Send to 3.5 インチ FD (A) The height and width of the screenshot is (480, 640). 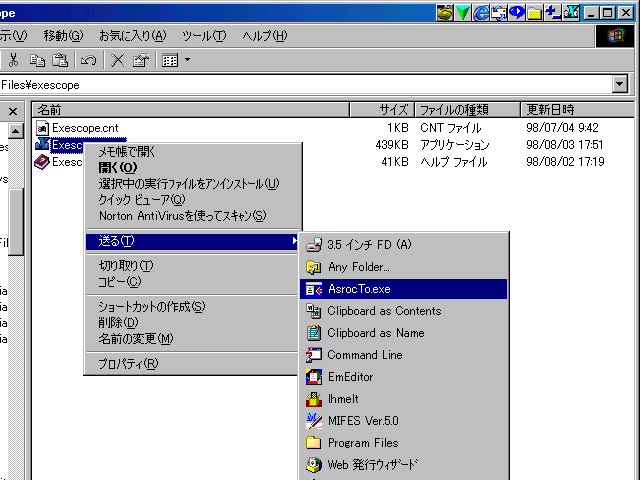tap(404, 245)
